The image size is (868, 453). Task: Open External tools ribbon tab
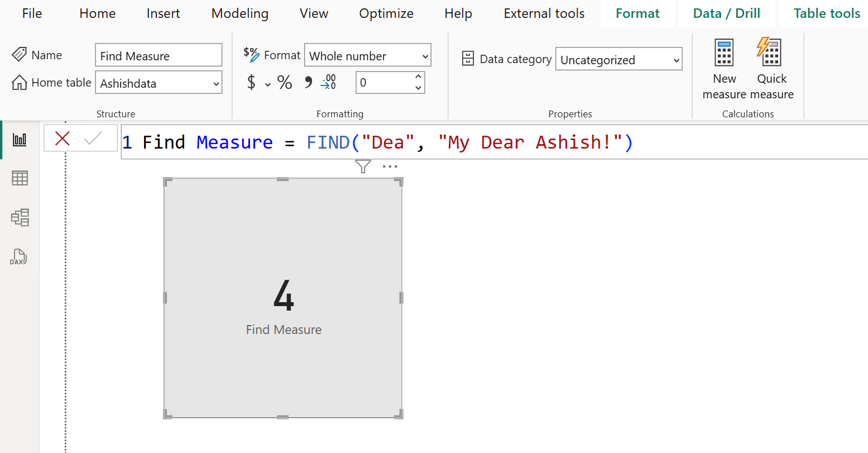pyautogui.click(x=543, y=13)
